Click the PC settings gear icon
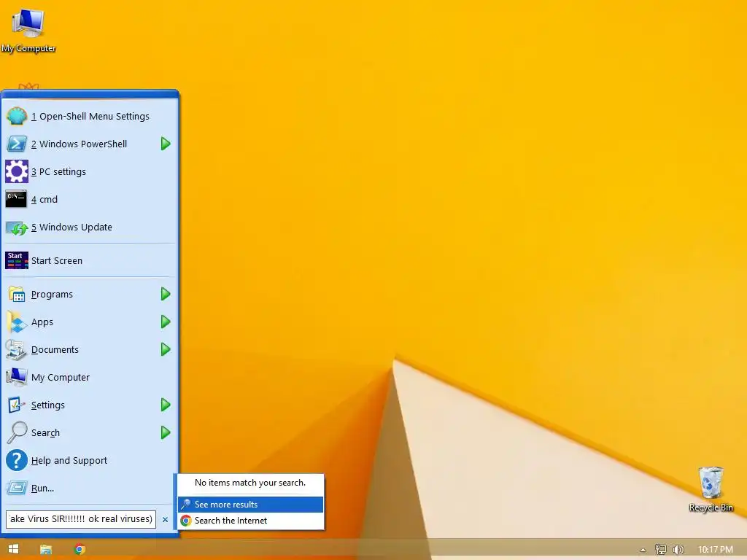 click(16, 171)
